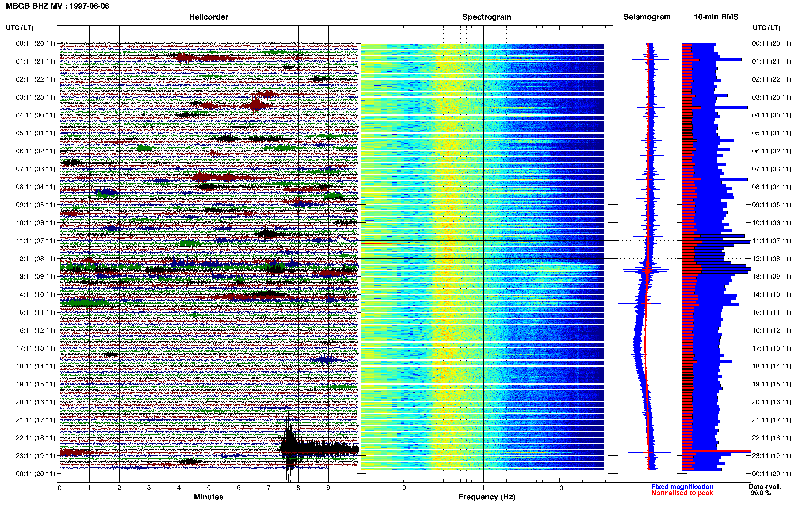The width and height of the screenshot is (812, 508).
Task: Click the left '01:11 (21:11)' time label
Action: pos(36,61)
